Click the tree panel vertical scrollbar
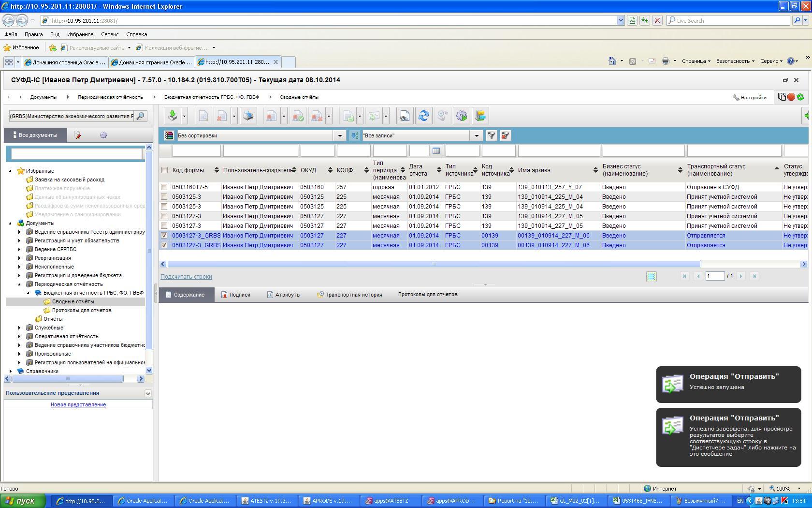Image resolution: width=812 pixels, height=508 pixels. click(x=149, y=250)
